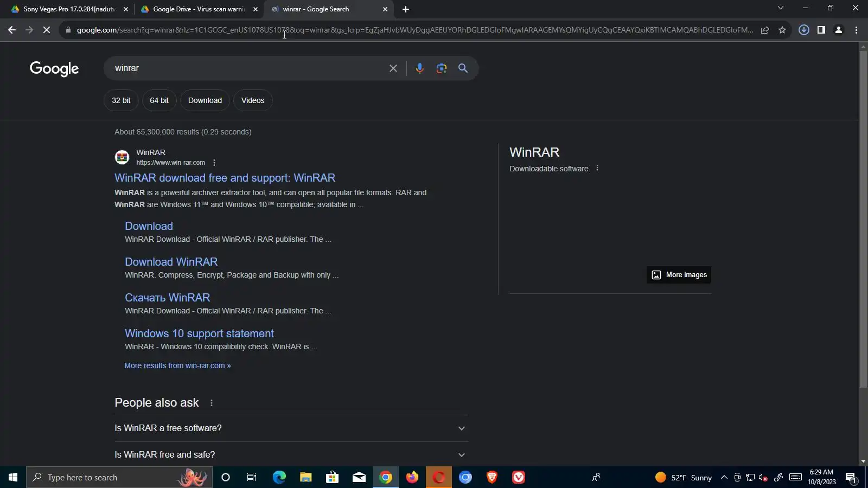
Task: Stop loading the page
Action: (x=47, y=30)
